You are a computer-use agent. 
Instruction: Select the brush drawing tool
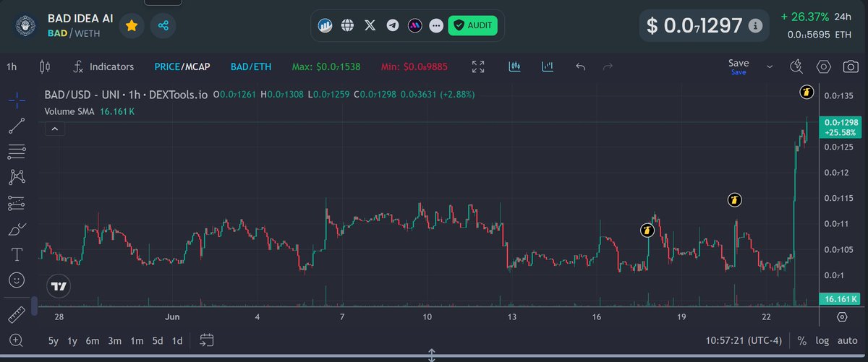17,229
